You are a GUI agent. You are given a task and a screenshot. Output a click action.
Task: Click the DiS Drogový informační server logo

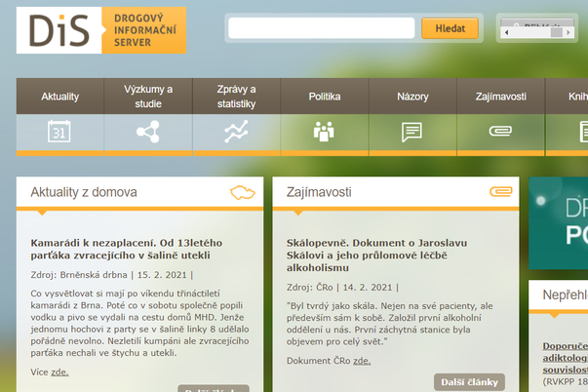(x=101, y=30)
